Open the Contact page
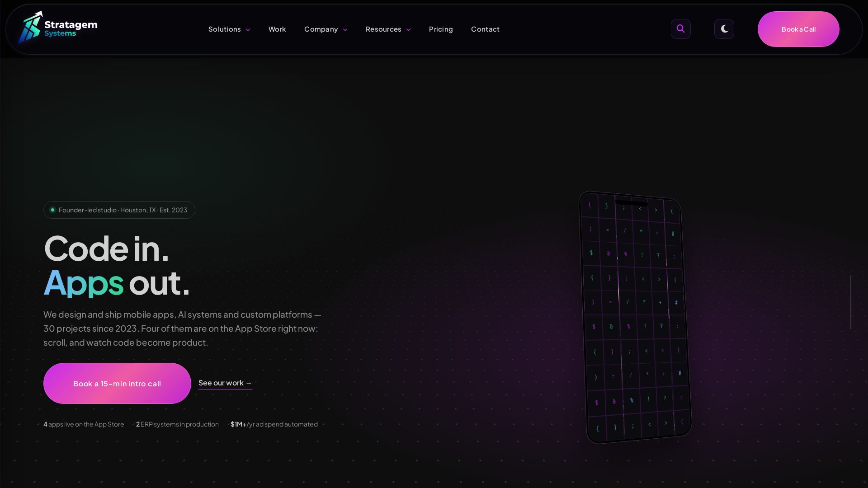 pos(485,29)
